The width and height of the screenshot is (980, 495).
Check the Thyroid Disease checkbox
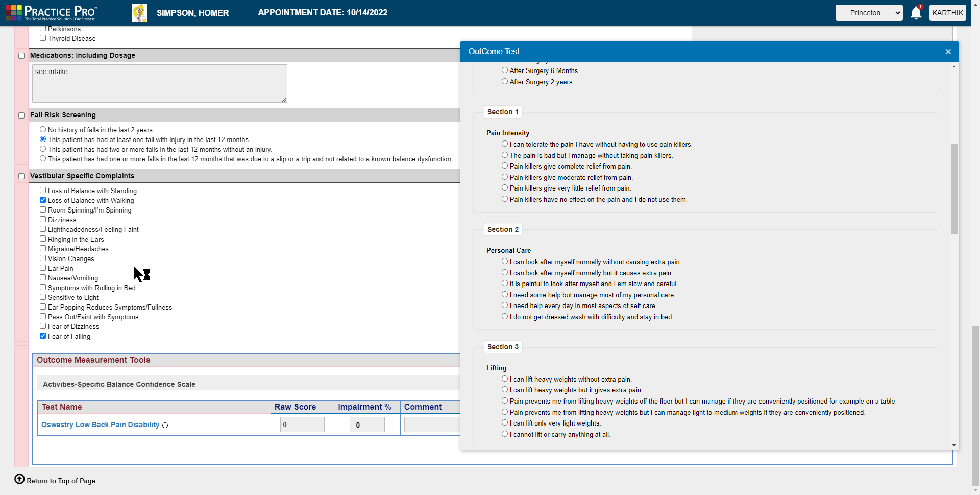tap(43, 38)
